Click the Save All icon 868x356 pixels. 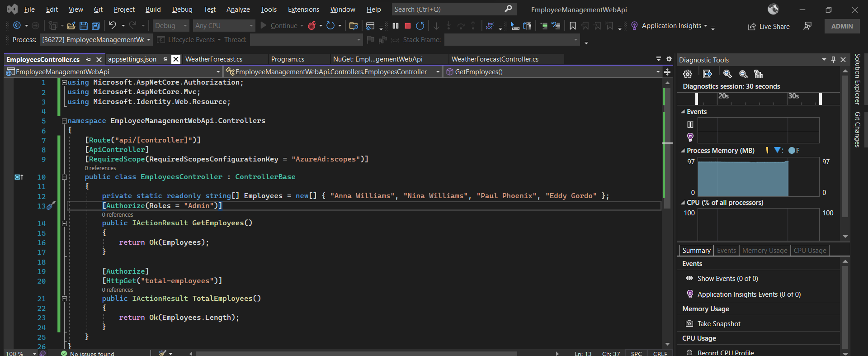click(x=96, y=26)
